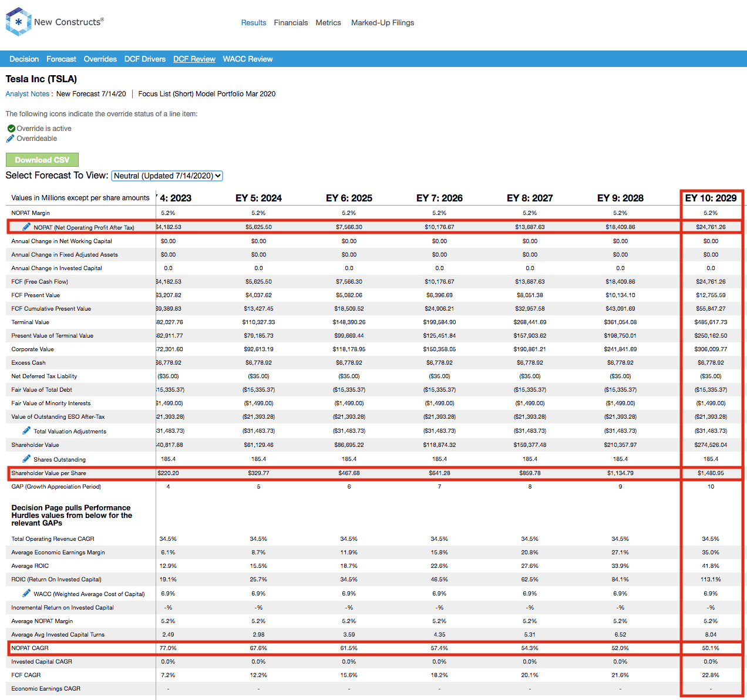Image resolution: width=747 pixels, height=700 pixels.
Task: Click the GAP (Growth Appreciation Period) label
Action: point(56,486)
